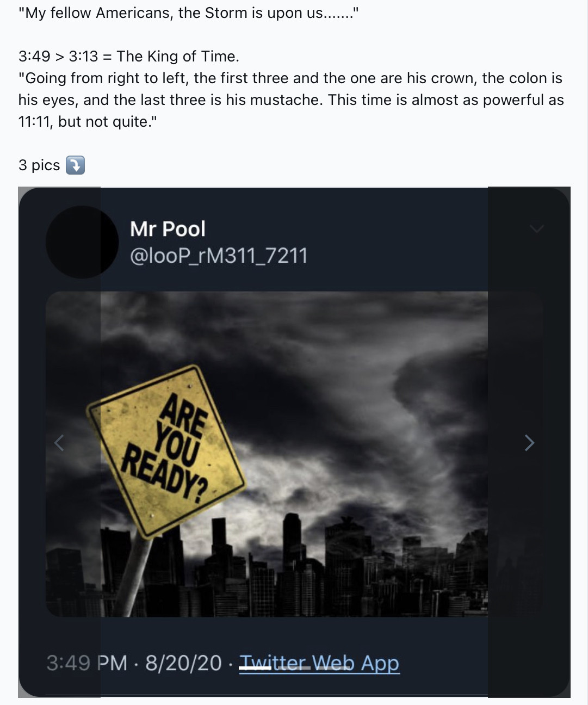This screenshot has height=705, width=588.
Task: Click the dark round profile avatar
Action: pyautogui.click(x=82, y=242)
